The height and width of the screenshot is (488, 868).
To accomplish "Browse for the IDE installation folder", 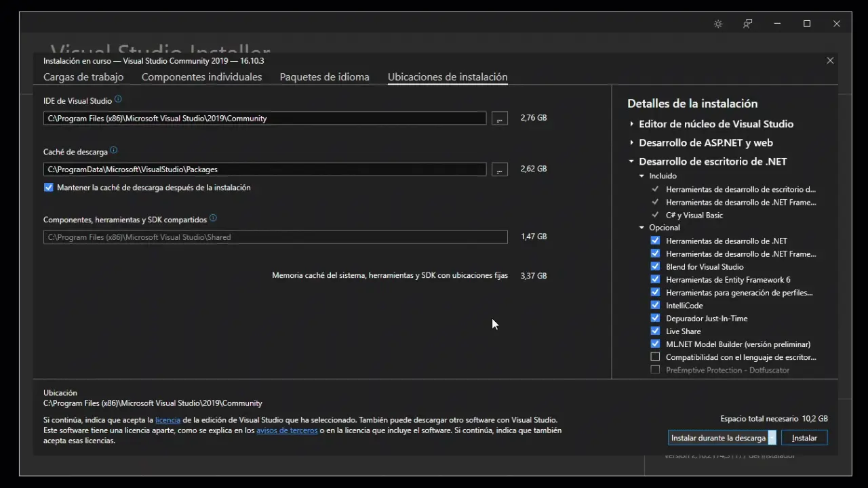I will tap(499, 119).
